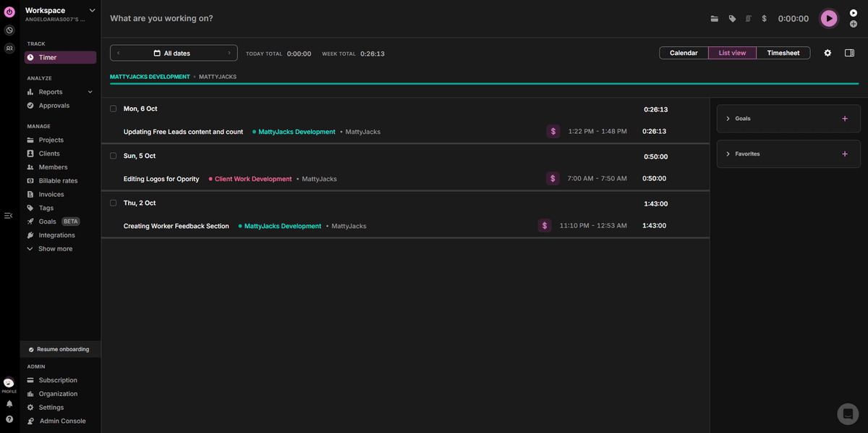Click the Clockify logo in the left rail
The width and height of the screenshot is (868, 433).
coord(9,11)
